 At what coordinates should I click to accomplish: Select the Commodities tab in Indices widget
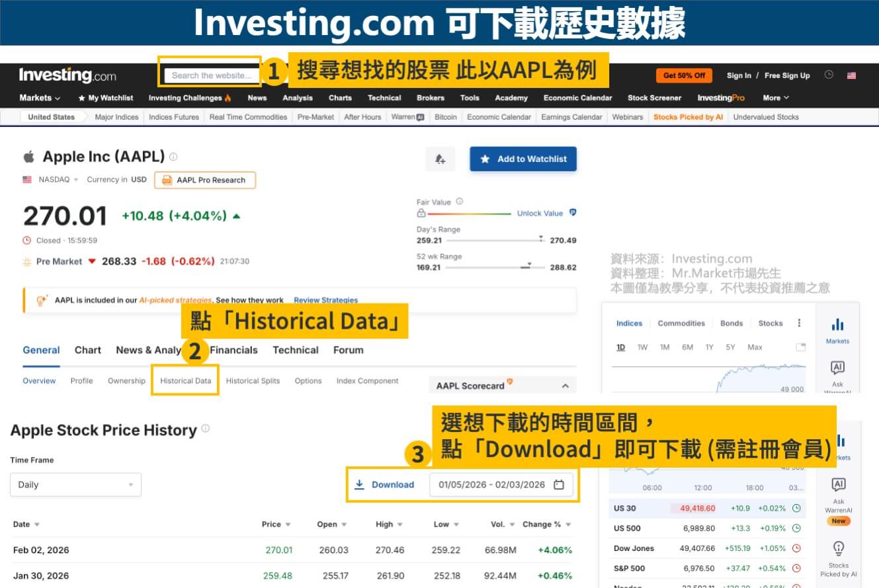(681, 323)
